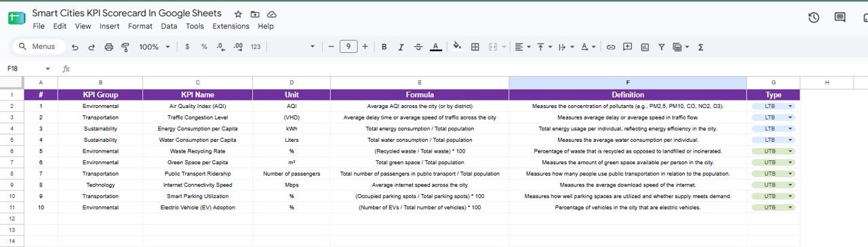Click the Insert comment icon

[628, 47]
